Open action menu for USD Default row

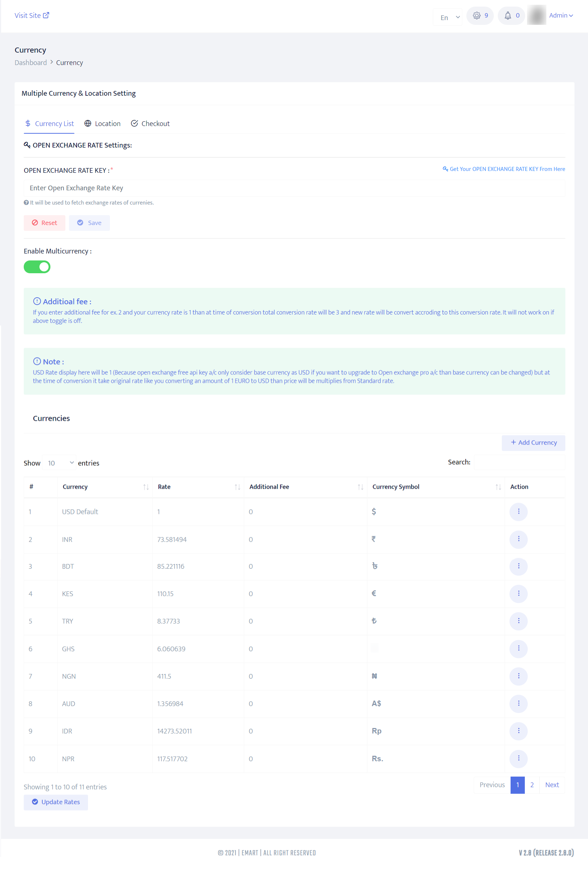[518, 511]
